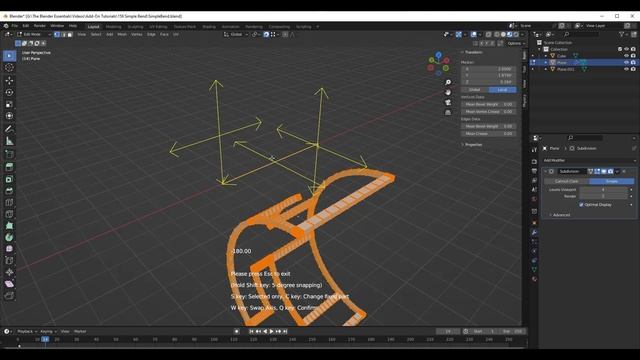
Task: Open the File menu
Action: point(15,26)
